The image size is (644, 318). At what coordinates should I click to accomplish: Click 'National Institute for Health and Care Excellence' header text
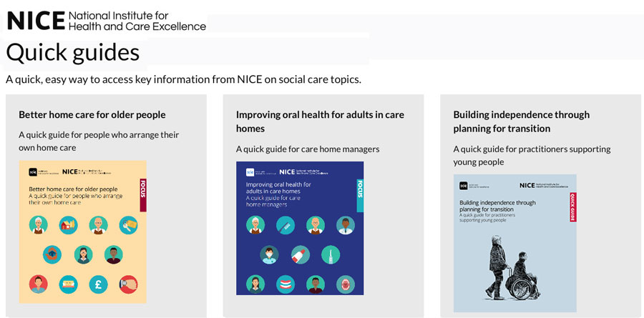(137, 21)
